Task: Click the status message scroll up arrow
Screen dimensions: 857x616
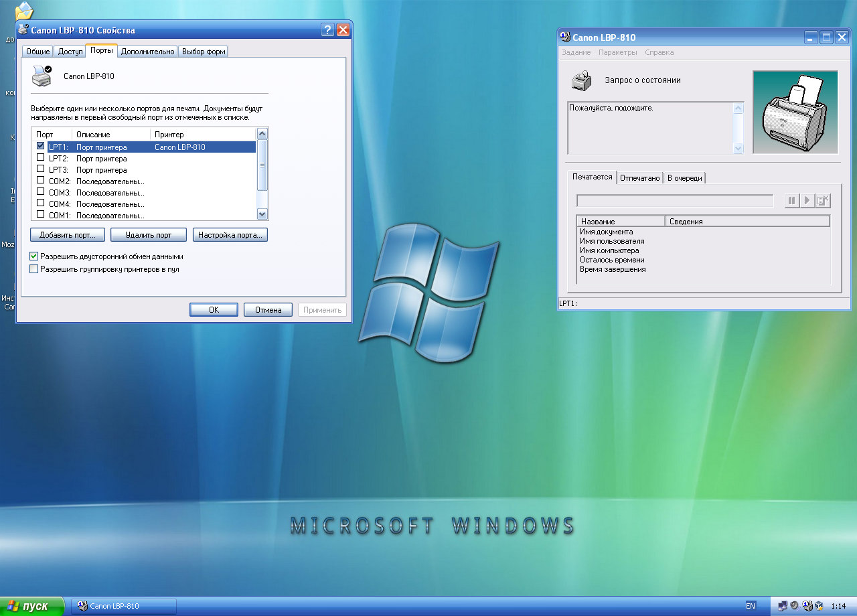Action: tap(738, 108)
